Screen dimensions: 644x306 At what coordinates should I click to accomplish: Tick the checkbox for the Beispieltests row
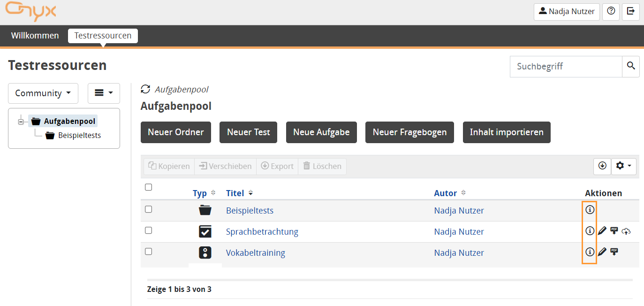click(x=149, y=209)
